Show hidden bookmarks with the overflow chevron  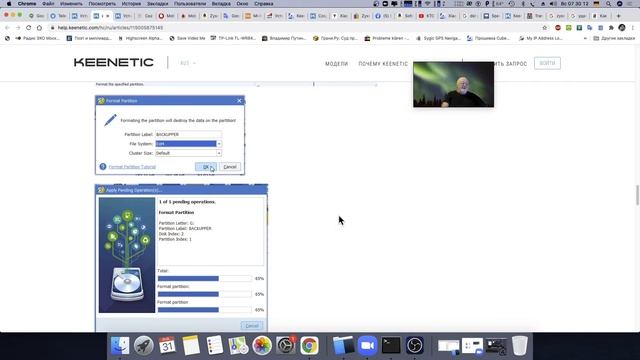point(585,38)
